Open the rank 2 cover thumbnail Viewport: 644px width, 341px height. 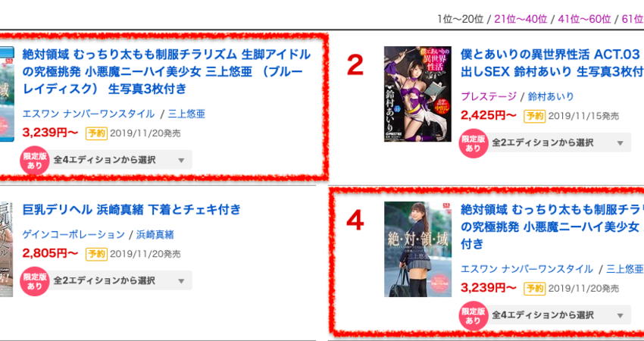point(417,94)
